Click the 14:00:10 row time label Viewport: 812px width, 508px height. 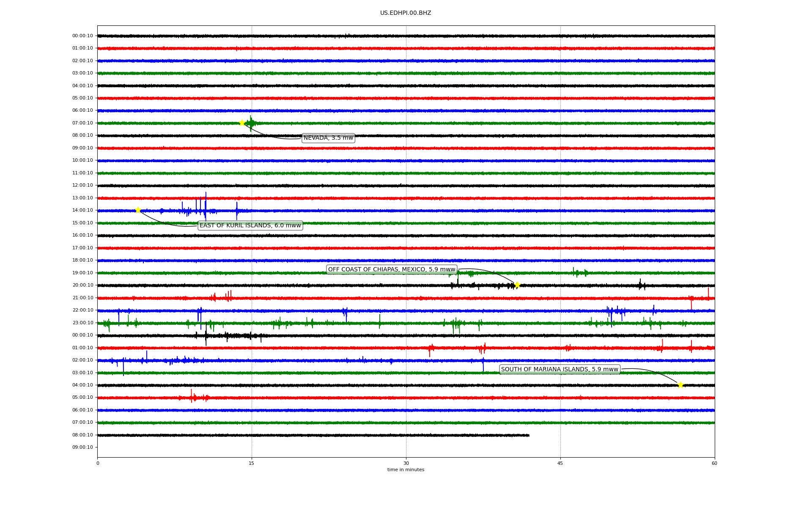click(x=82, y=210)
